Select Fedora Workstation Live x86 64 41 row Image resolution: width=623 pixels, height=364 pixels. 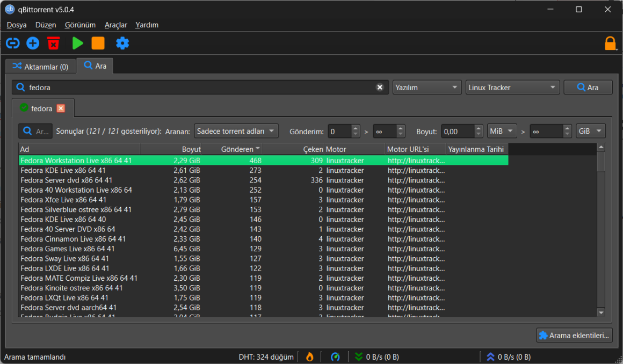tap(263, 161)
